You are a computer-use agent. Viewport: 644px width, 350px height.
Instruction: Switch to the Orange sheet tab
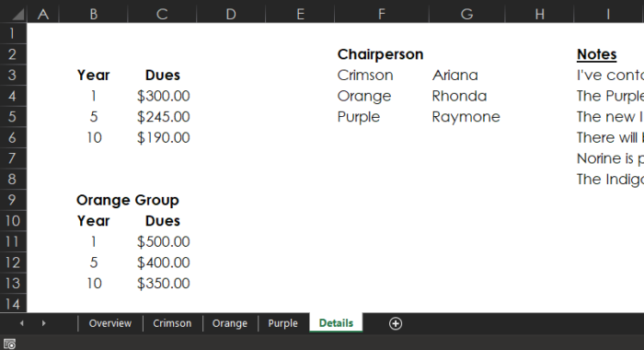coord(230,323)
